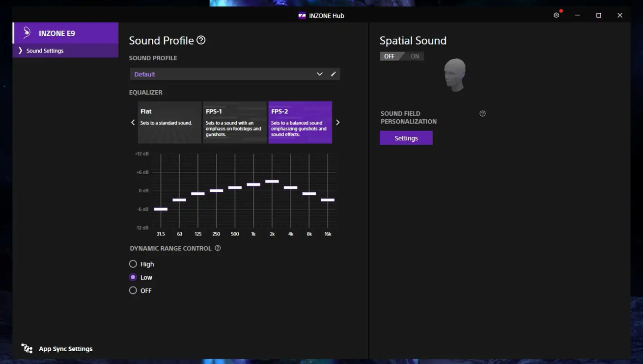Click the 2k equalizer band slider
The width and height of the screenshot is (643, 364).
point(272,182)
